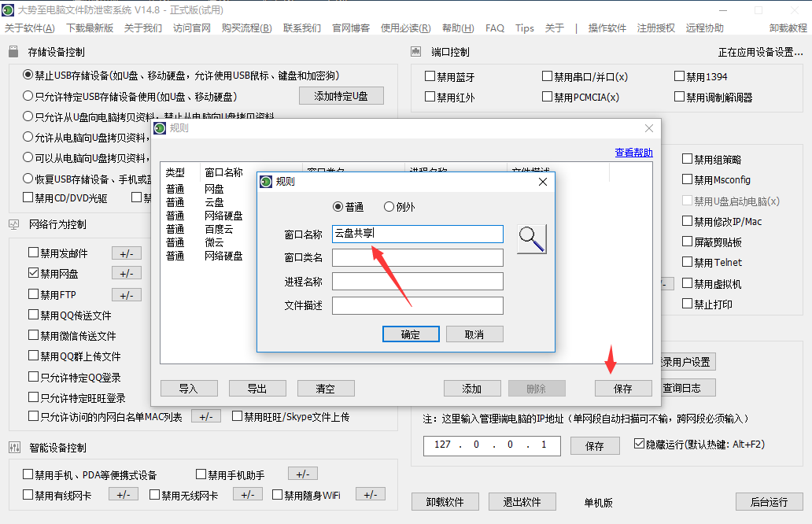This screenshot has height=524, width=812.
Task: Close the inner 规则 dialog
Action: 542,182
